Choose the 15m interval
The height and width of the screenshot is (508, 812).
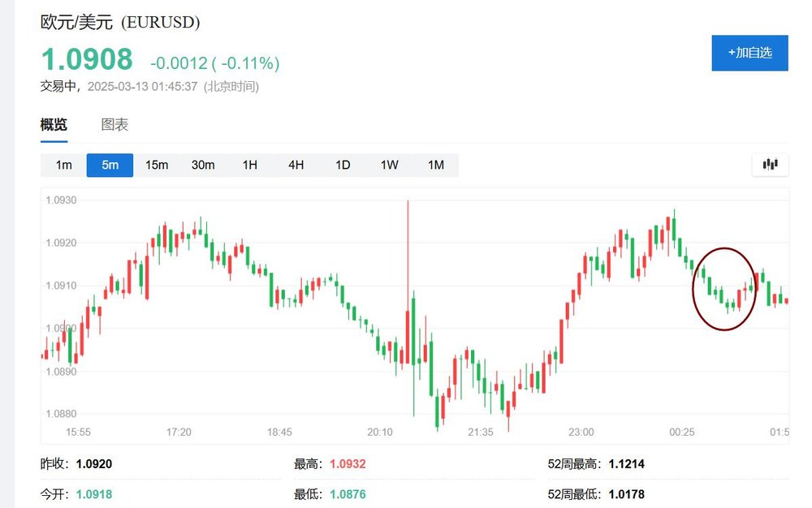[x=157, y=165]
